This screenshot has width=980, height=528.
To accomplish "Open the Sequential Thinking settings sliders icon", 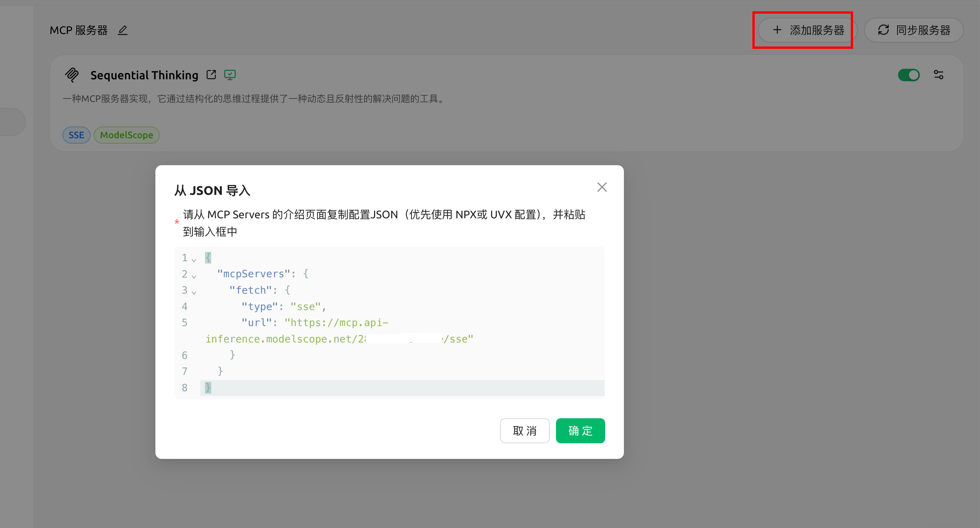I will pyautogui.click(x=939, y=75).
